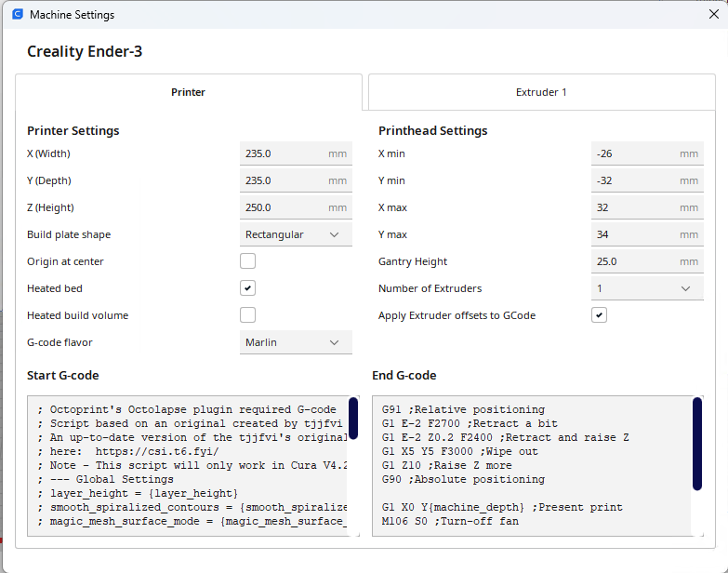Toggle the Heated build volume checkbox
The width and height of the screenshot is (728, 573).
point(247,315)
